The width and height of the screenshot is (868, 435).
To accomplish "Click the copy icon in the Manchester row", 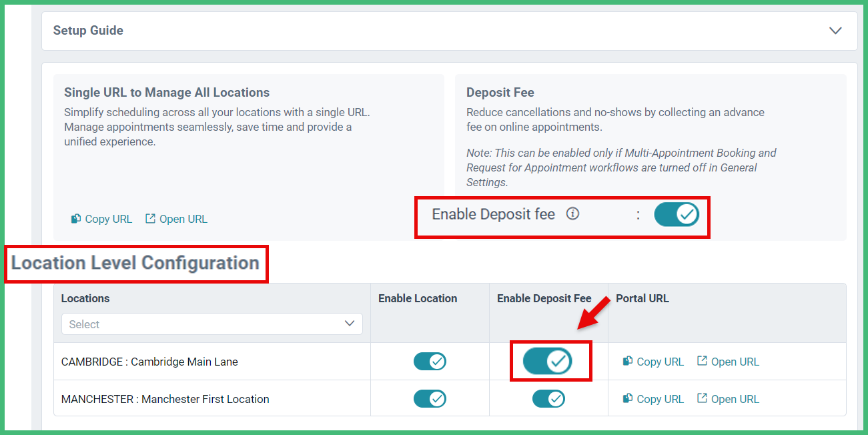I will [628, 398].
